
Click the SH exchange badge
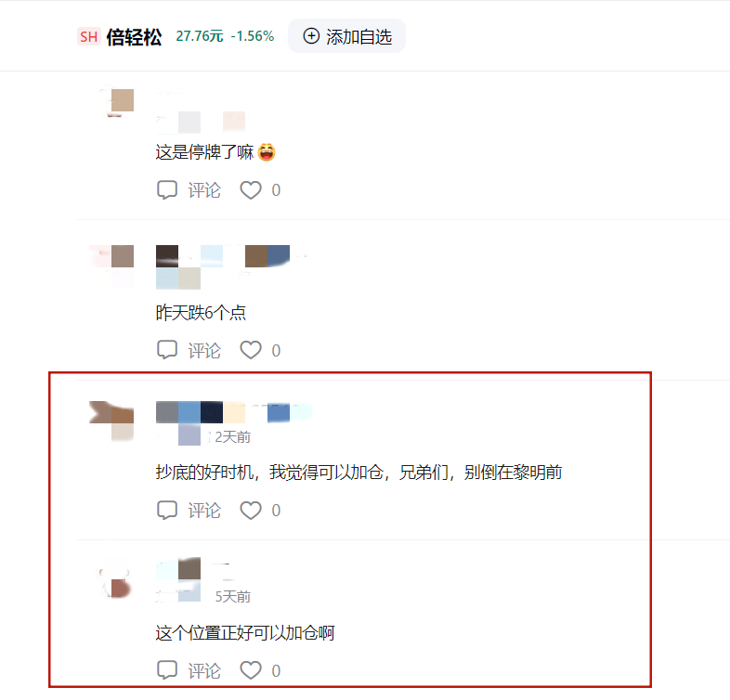[x=88, y=37]
